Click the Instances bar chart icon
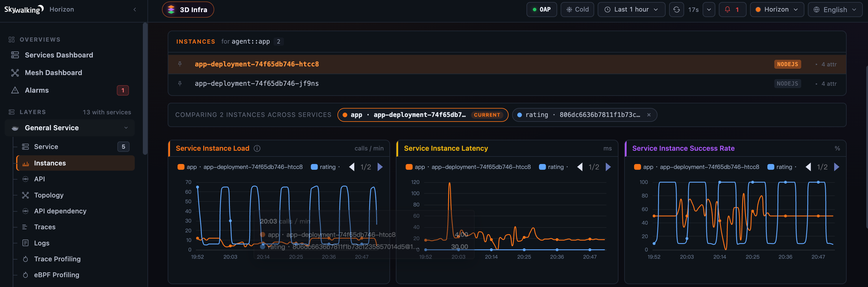The width and height of the screenshot is (868, 287). click(x=25, y=163)
